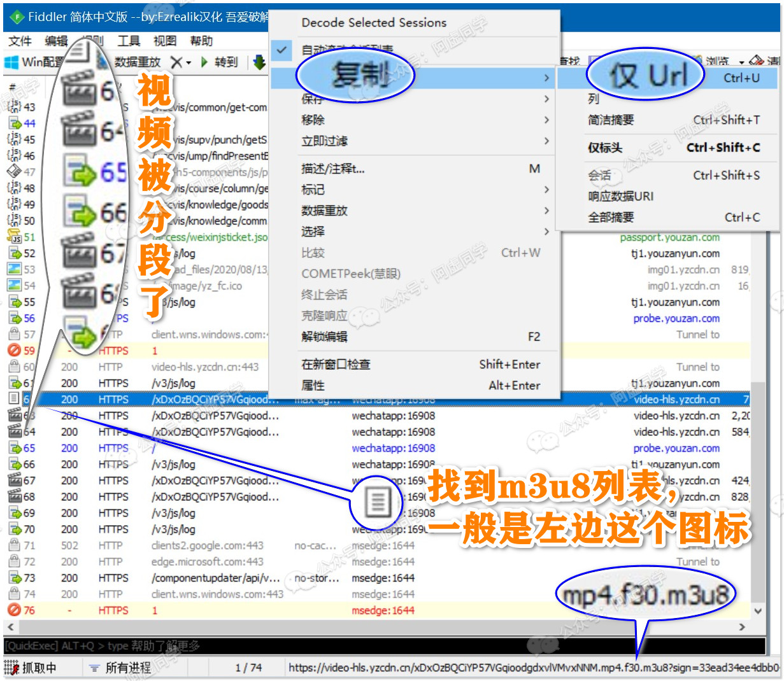Screen dimensions: 784x681
Task: Open the dropdown arrow next to 浏览
Action: (741, 62)
